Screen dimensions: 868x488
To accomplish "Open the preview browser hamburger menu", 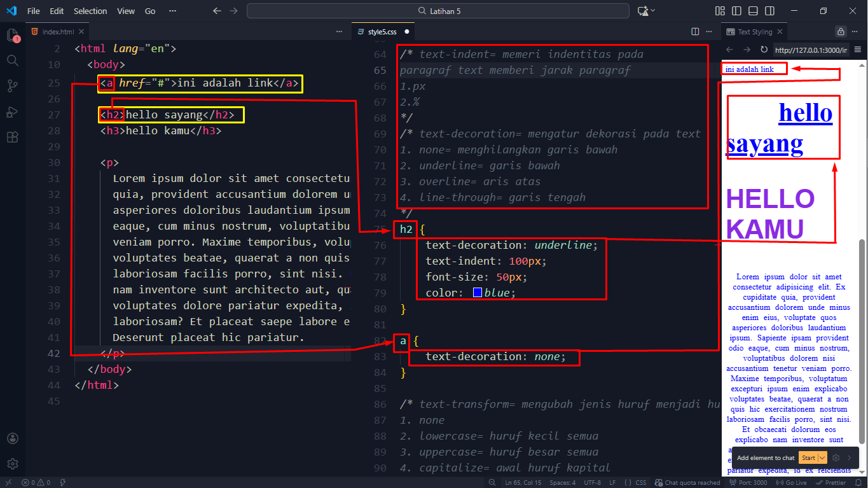I will [x=857, y=50].
